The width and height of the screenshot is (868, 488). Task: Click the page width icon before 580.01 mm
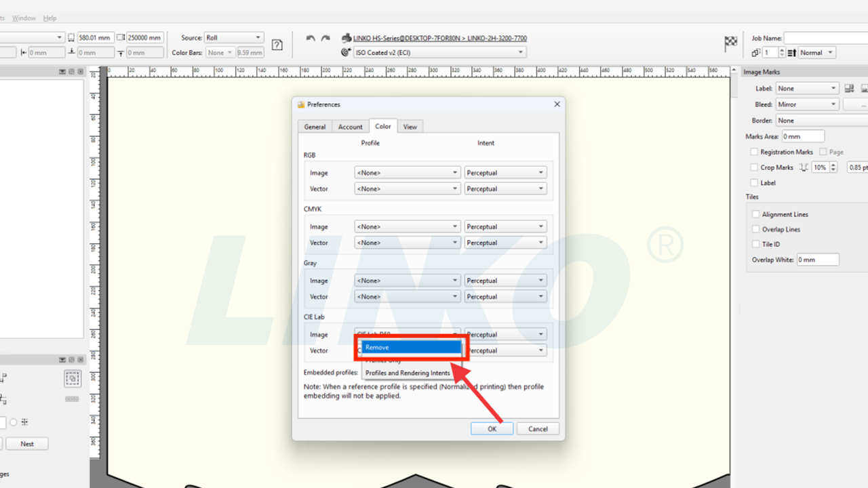tap(71, 38)
